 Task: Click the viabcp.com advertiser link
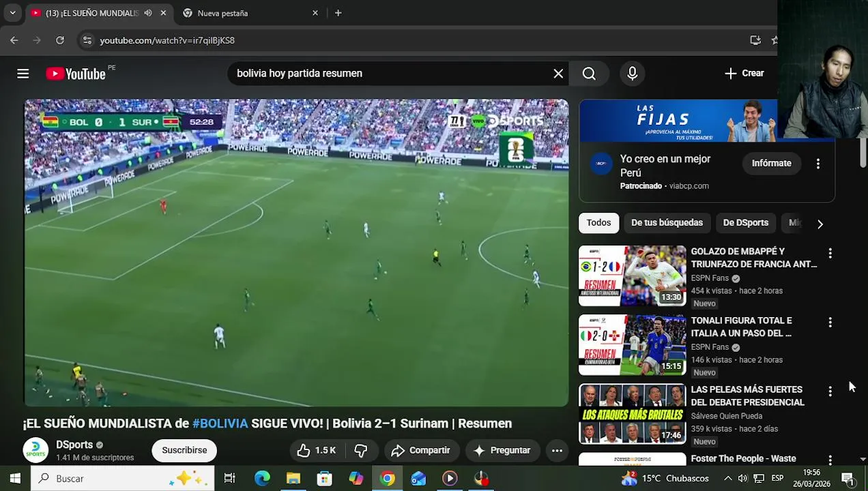click(689, 186)
